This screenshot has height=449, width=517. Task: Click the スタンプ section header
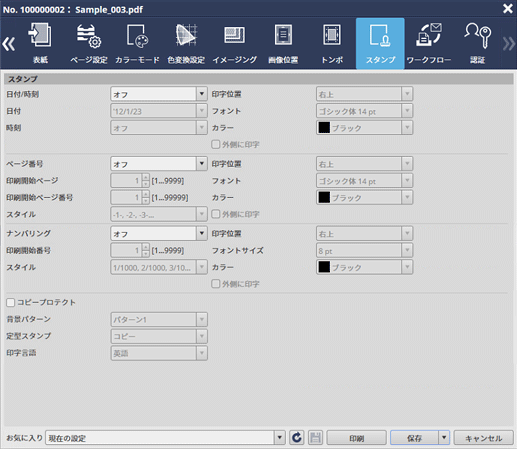(259, 79)
